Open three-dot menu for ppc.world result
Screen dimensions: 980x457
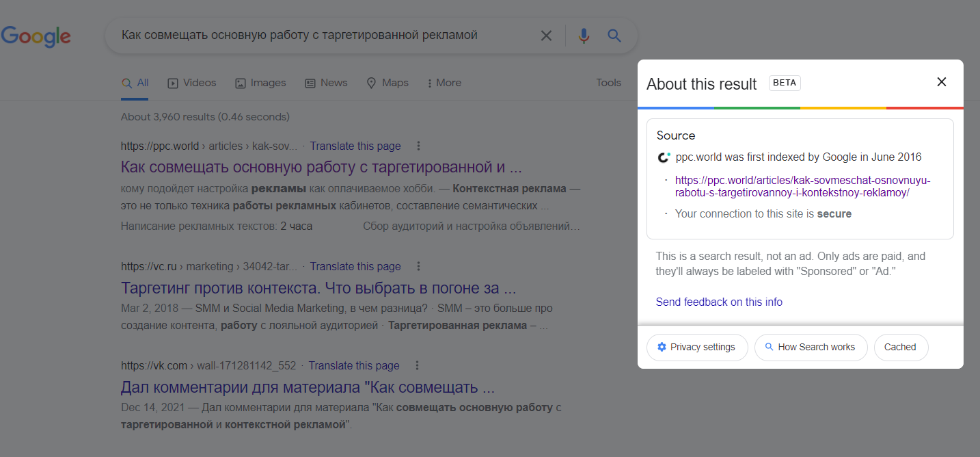[419, 146]
